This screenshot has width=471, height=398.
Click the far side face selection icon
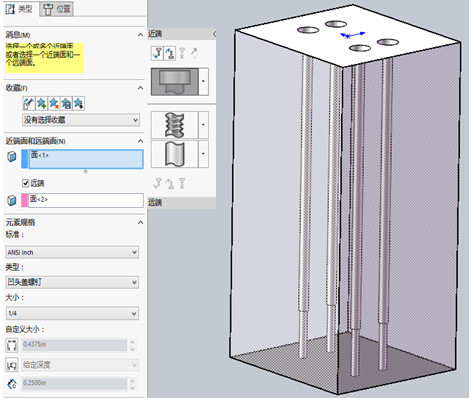(x=12, y=200)
